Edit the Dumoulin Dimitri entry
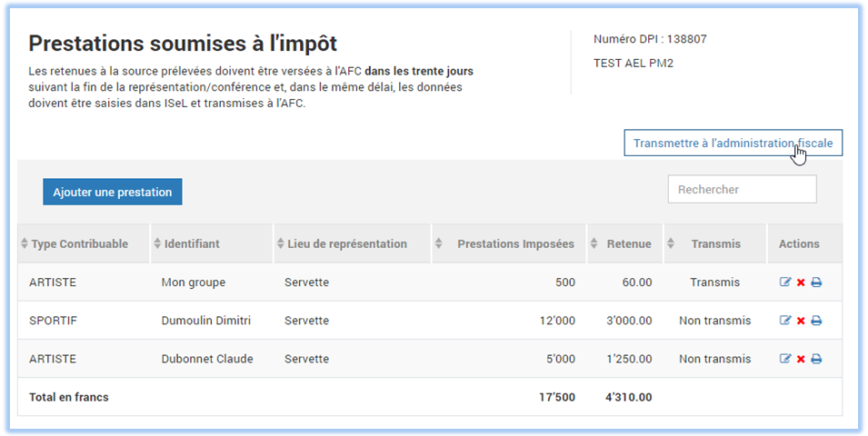Viewport: 868px width, 436px height. (785, 321)
